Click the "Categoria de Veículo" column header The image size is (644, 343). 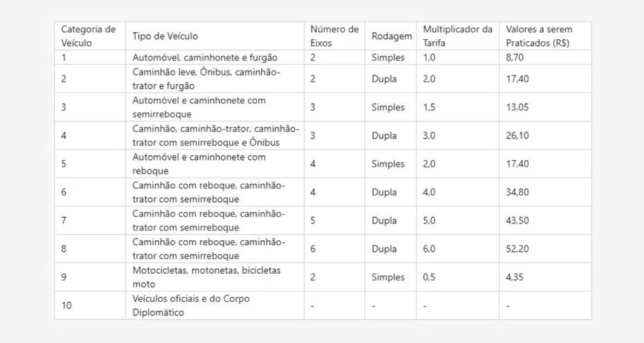point(89,36)
